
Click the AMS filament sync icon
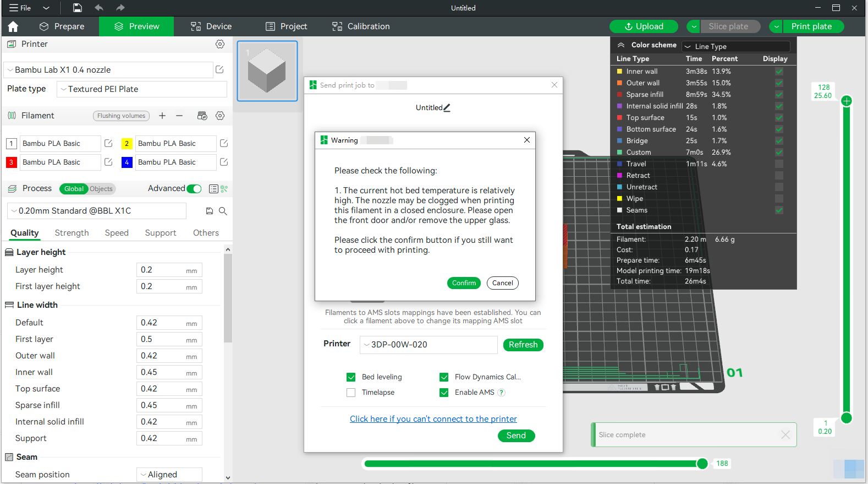coord(202,116)
